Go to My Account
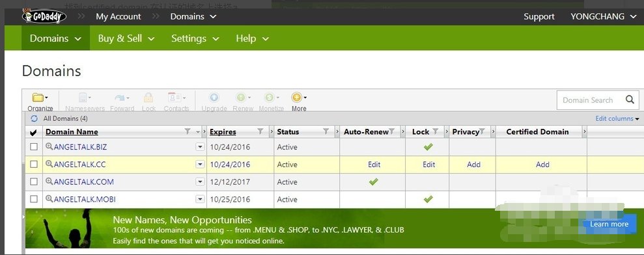644x255 pixels. pyautogui.click(x=119, y=16)
